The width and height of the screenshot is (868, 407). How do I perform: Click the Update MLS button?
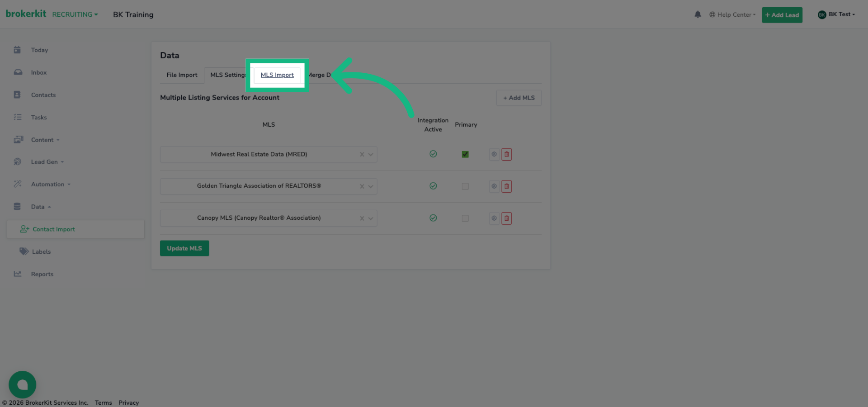184,248
